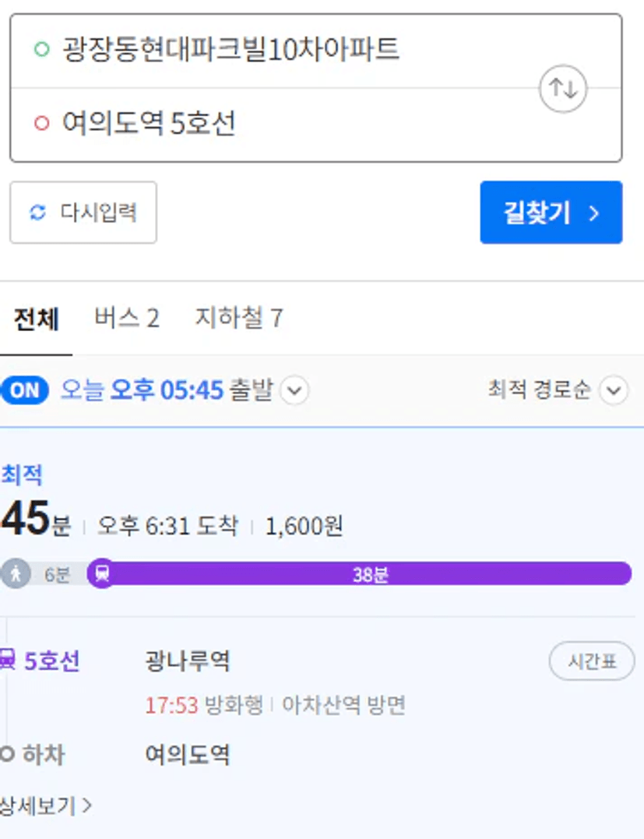
Task: Click the green origin circle marker
Action: click(x=41, y=50)
